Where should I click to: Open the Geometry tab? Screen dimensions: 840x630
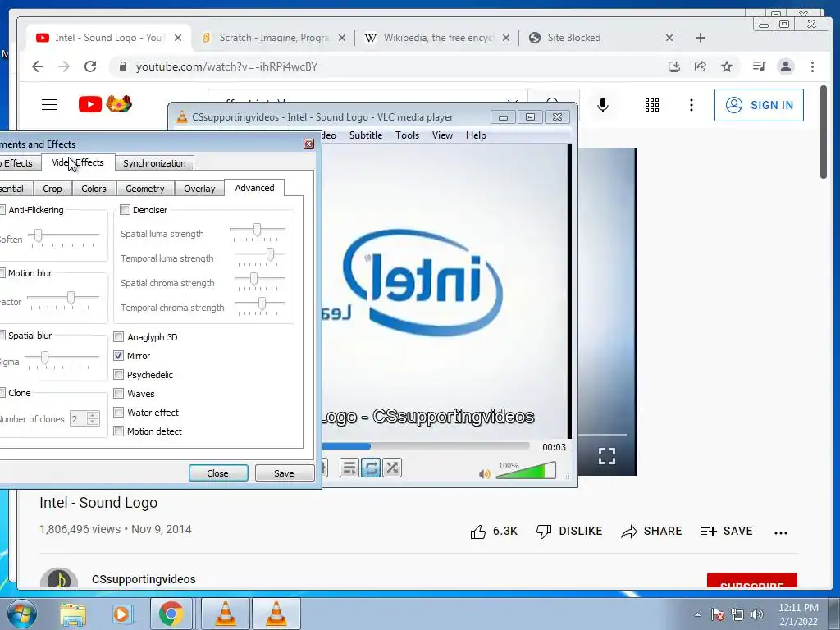[x=144, y=189]
